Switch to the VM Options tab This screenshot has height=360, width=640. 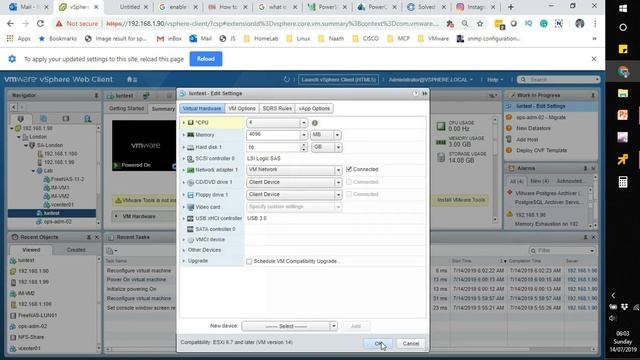coord(242,109)
